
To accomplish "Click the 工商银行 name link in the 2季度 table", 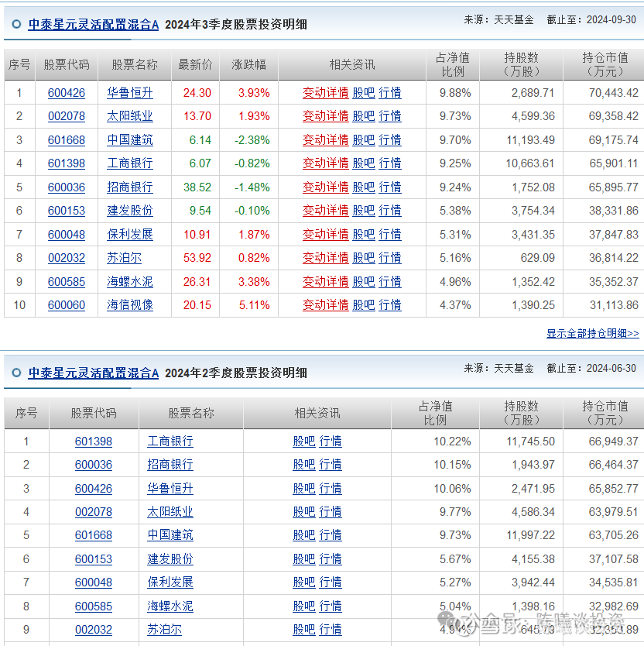I will [170, 442].
